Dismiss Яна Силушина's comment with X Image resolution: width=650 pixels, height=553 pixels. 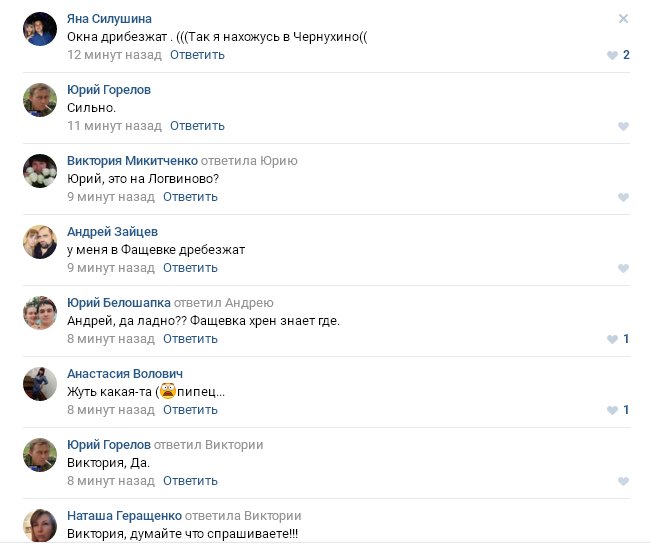tap(623, 18)
